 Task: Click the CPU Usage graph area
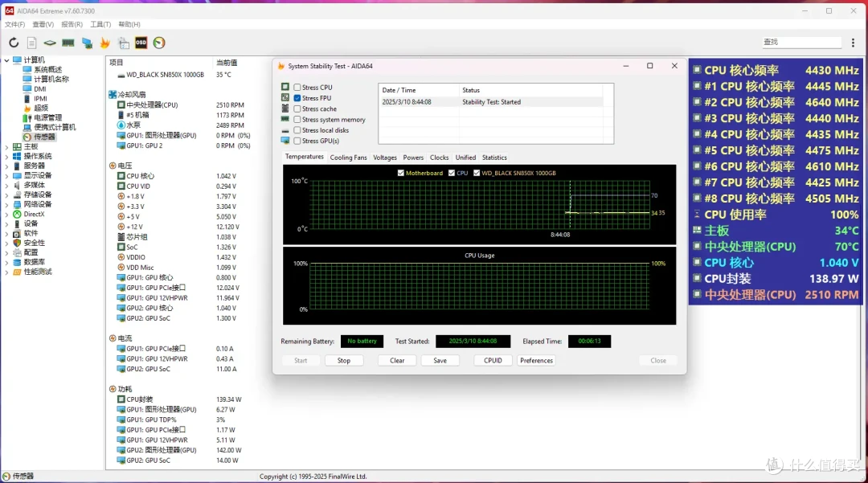coord(479,286)
